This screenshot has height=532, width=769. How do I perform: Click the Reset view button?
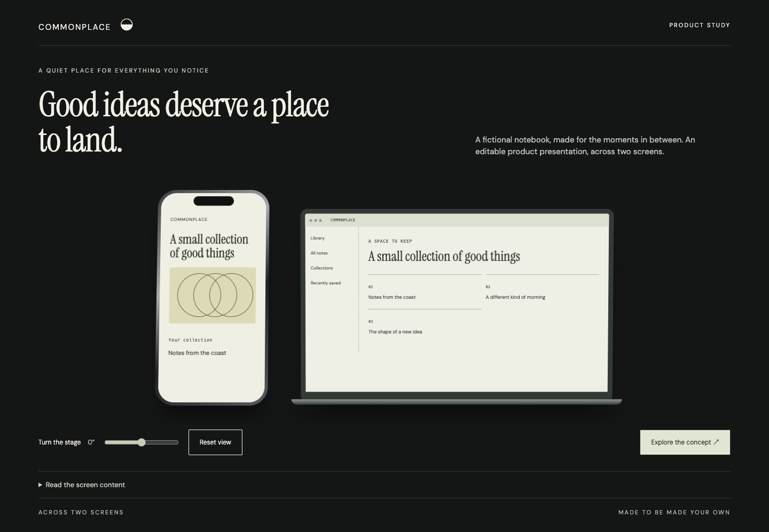click(215, 442)
